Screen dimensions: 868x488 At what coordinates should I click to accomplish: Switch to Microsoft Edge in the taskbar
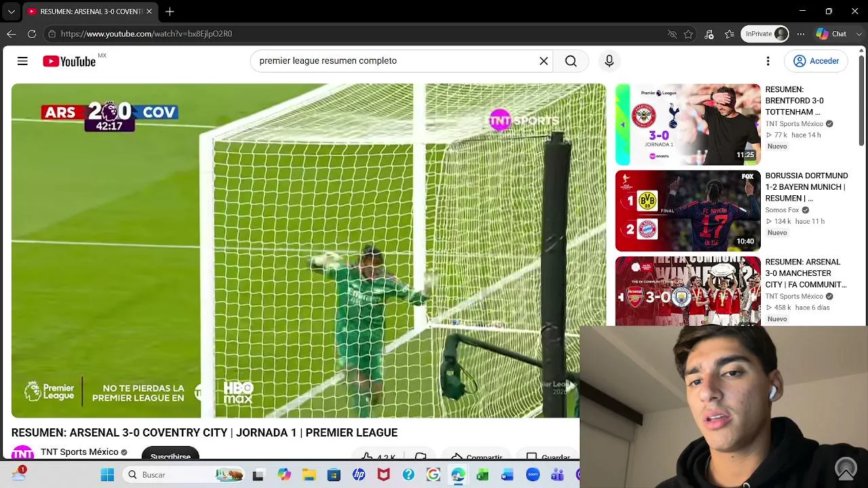(x=458, y=475)
